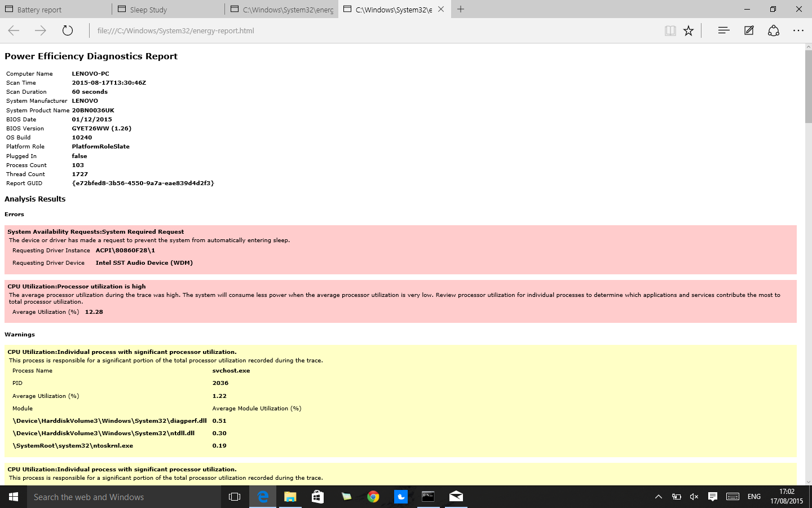Make a web note
812x508 pixels.
(x=749, y=30)
